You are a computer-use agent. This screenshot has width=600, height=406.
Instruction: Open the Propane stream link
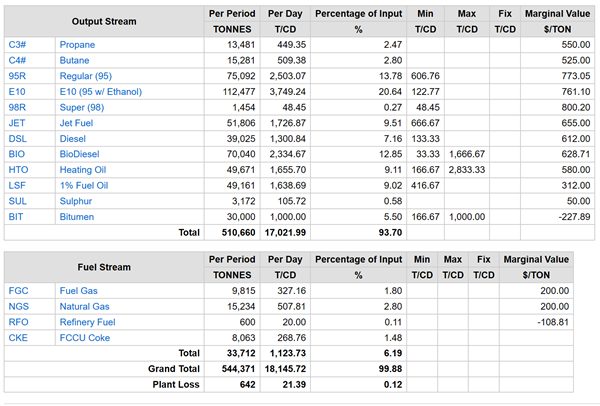(78, 46)
